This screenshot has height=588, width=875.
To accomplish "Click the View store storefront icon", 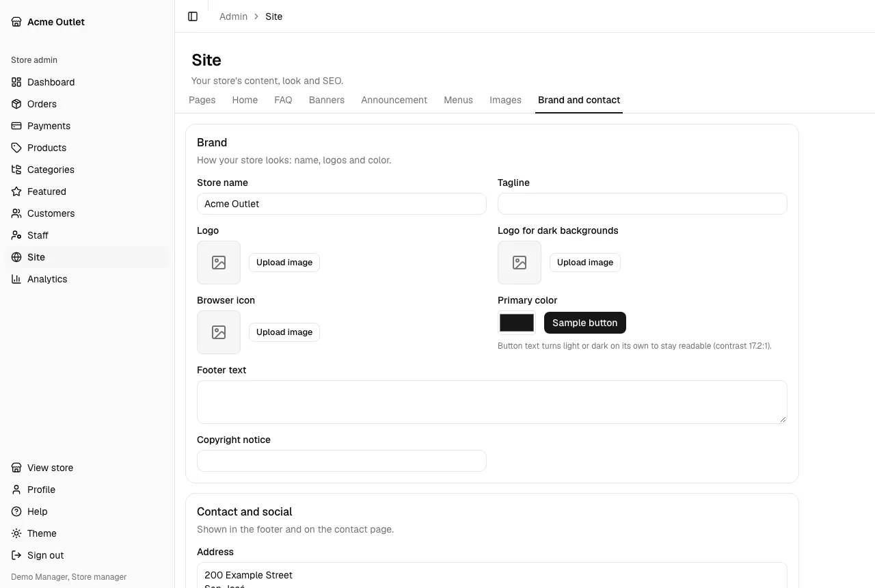I will 16,468.
